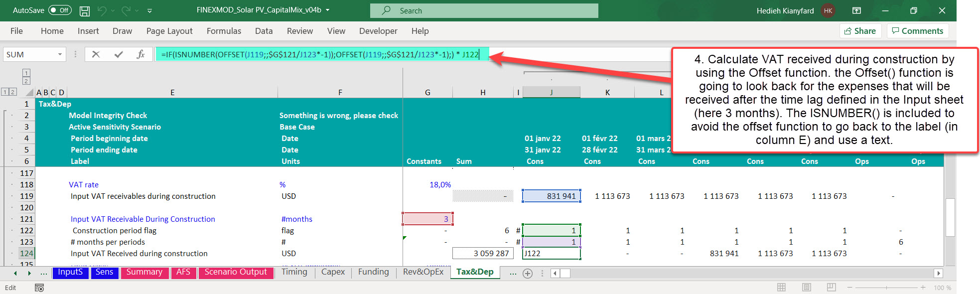
Task: Click row outline level 2 button
Action: 13,92
